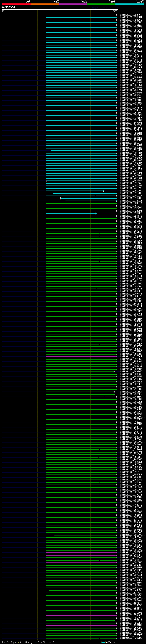Click hit label UniRef100_Q9ATJ1
Viewport: 146px width, 644px height.
pyautogui.click(x=131, y=216)
